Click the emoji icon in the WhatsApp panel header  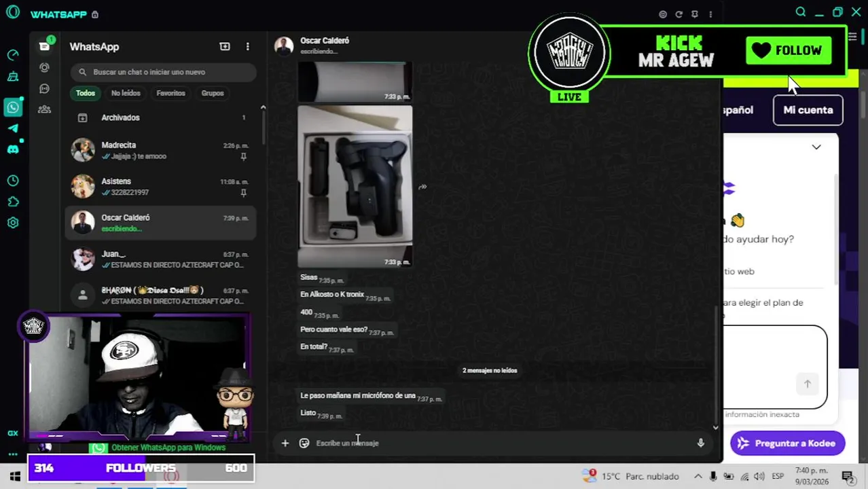coord(663,14)
